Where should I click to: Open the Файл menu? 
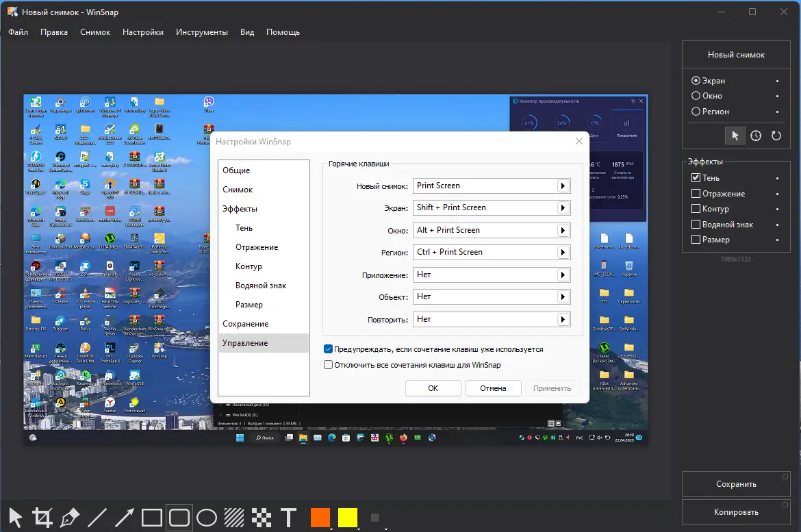(18, 32)
